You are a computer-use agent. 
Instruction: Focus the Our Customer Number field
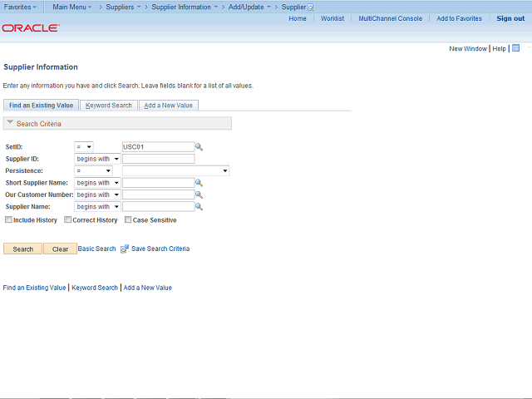tap(159, 195)
